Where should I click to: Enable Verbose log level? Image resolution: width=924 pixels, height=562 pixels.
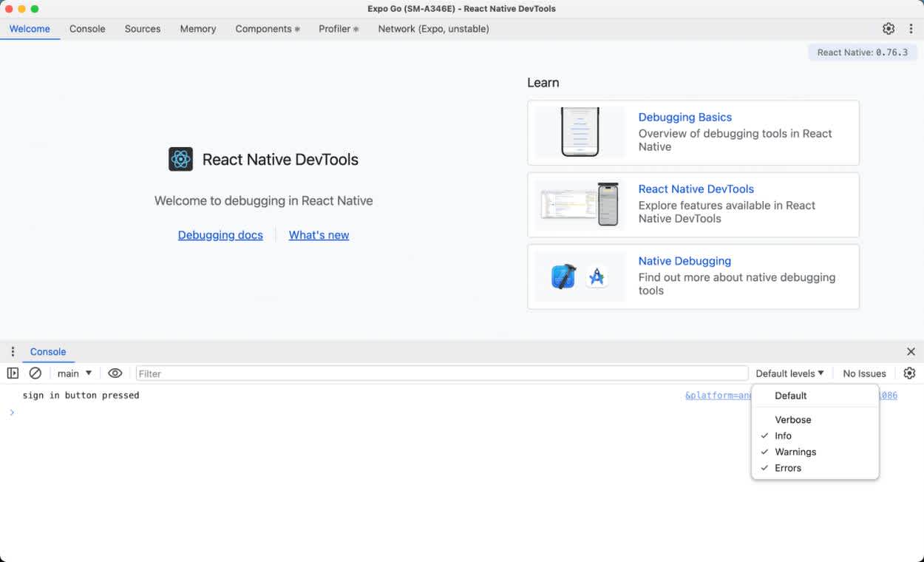pos(792,419)
